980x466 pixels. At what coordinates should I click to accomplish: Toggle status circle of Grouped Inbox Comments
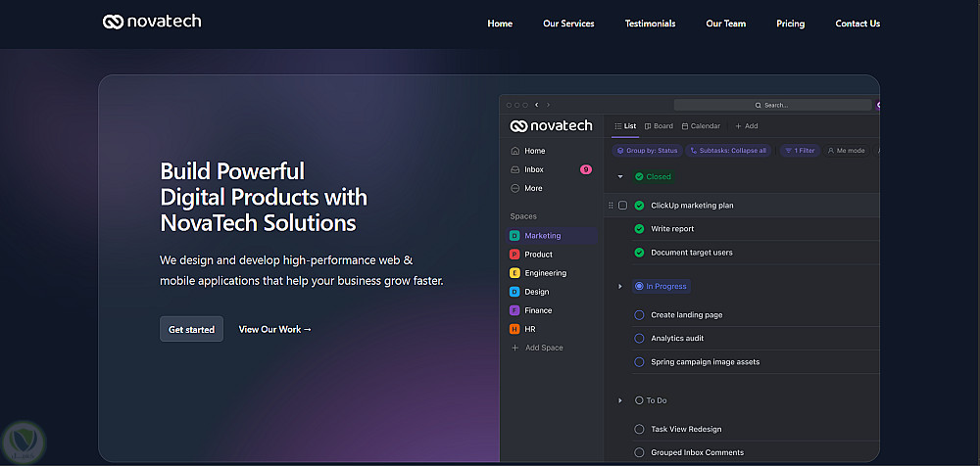coord(639,452)
